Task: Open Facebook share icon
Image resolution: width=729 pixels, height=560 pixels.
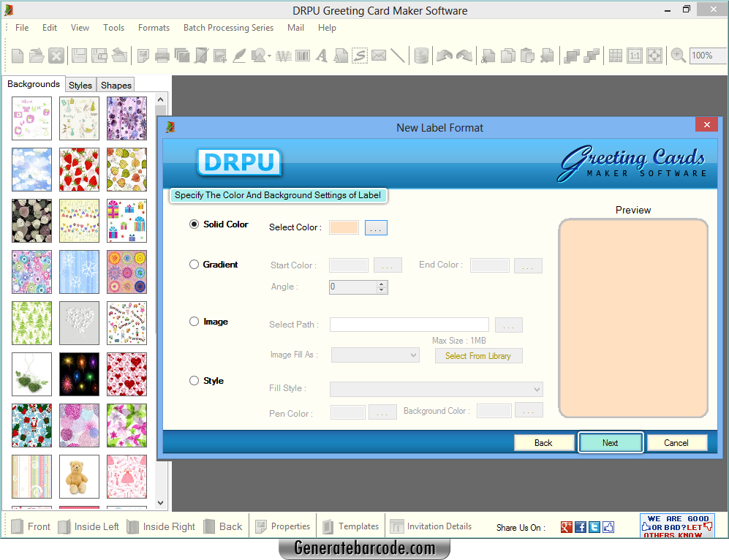Action: pos(581,527)
